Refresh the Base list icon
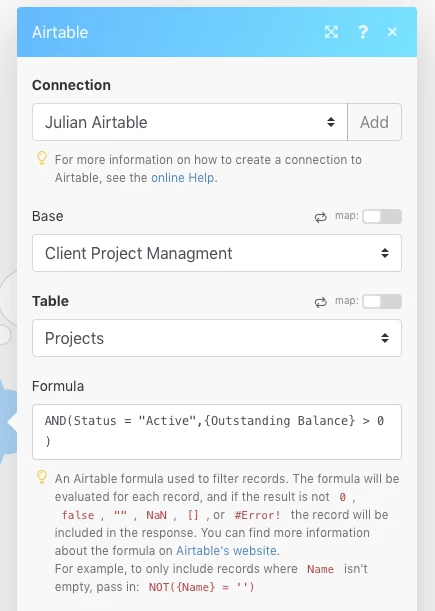435x611 pixels. pyautogui.click(x=320, y=217)
